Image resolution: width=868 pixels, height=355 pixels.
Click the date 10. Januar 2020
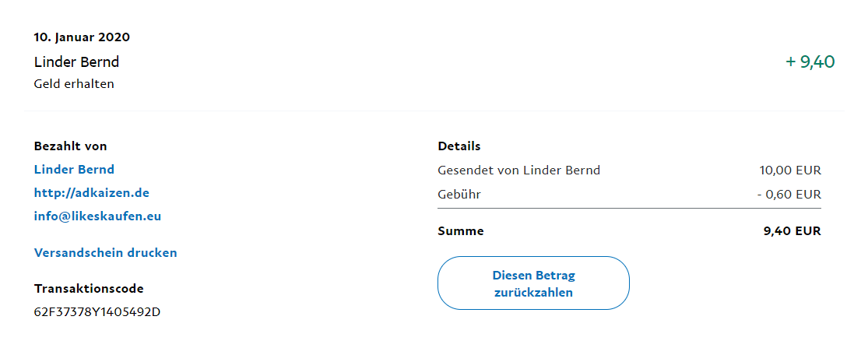tap(82, 37)
